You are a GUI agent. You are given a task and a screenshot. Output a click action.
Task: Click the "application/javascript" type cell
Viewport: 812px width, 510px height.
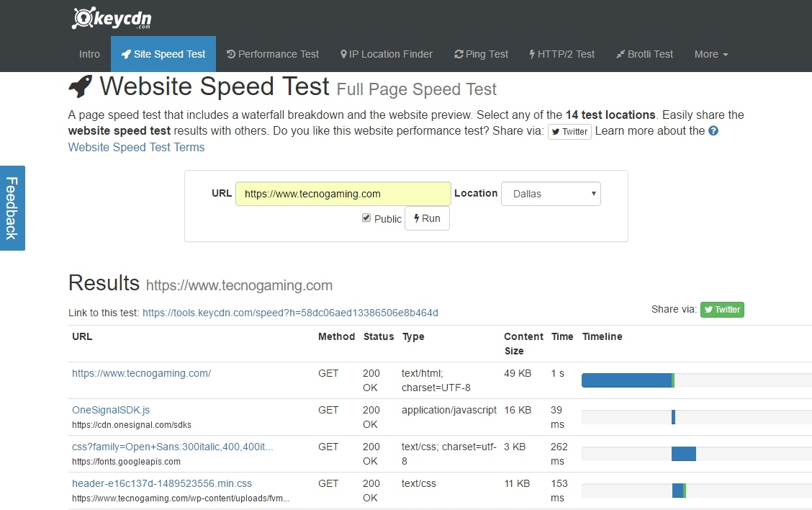click(449, 410)
